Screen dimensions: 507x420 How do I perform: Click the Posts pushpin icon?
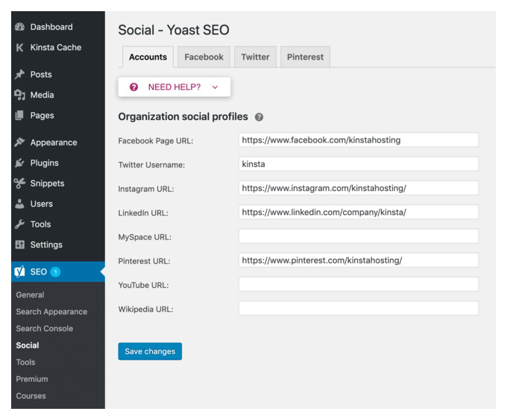19,75
